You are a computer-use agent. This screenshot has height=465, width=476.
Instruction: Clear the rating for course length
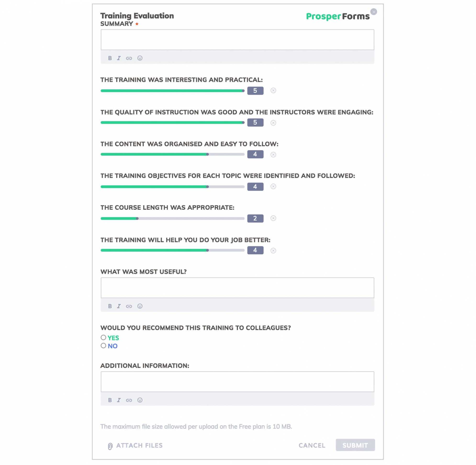[x=274, y=219]
